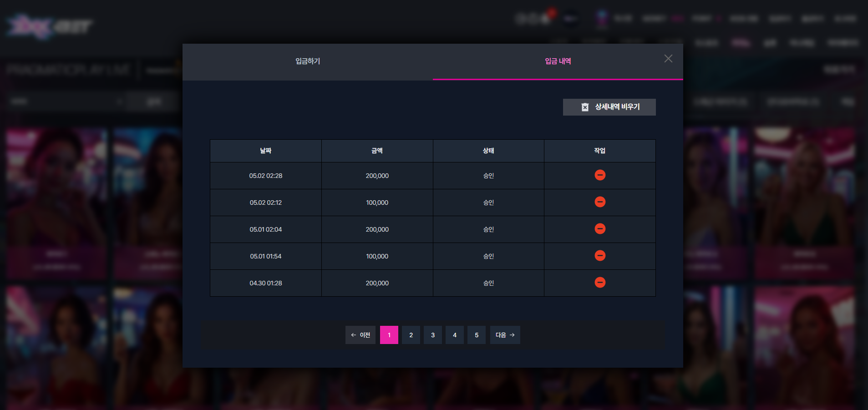Delete the 05.01 02:04 deposit row

click(x=600, y=229)
